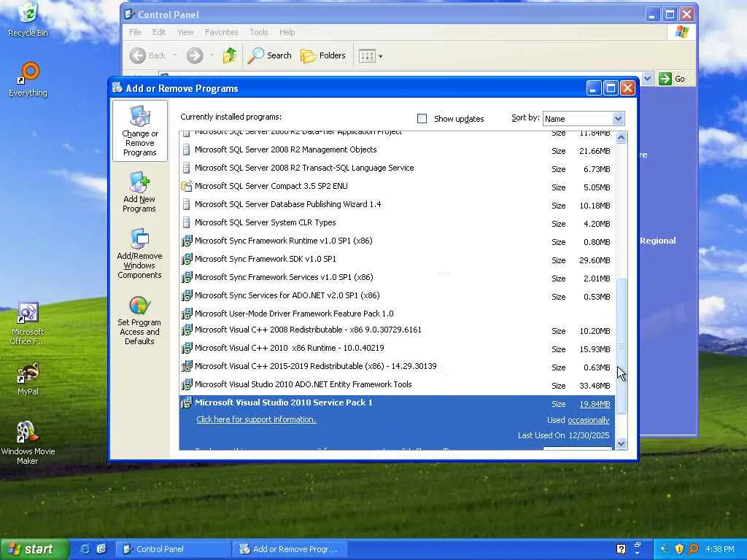Image resolution: width=747 pixels, height=560 pixels.
Task: Open the Recycle Bin desktop icon
Action: pyautogui.click(x=28, y=20)
